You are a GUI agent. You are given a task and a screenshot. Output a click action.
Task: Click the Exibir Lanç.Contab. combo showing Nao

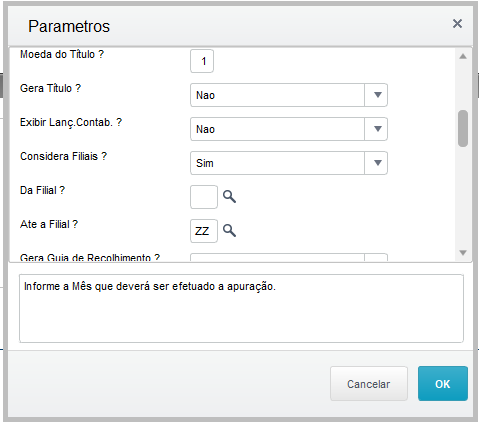289,129
